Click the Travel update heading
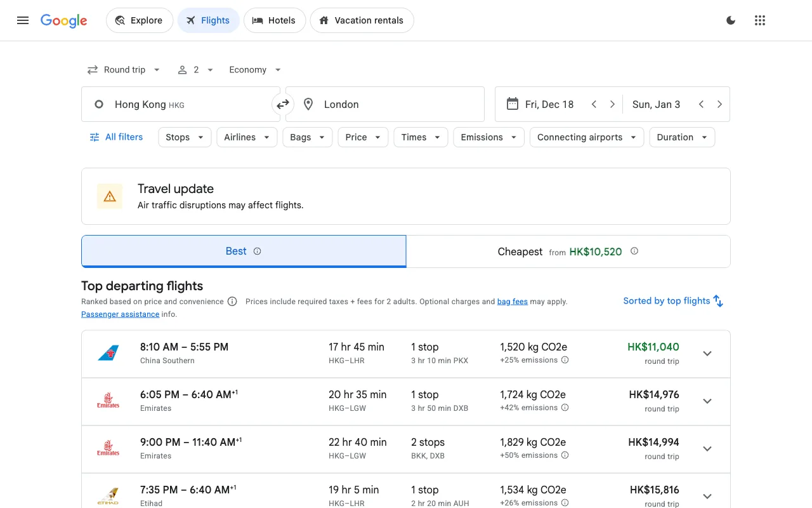Viewport: 812px width, 508px height. tap(176, 189)
